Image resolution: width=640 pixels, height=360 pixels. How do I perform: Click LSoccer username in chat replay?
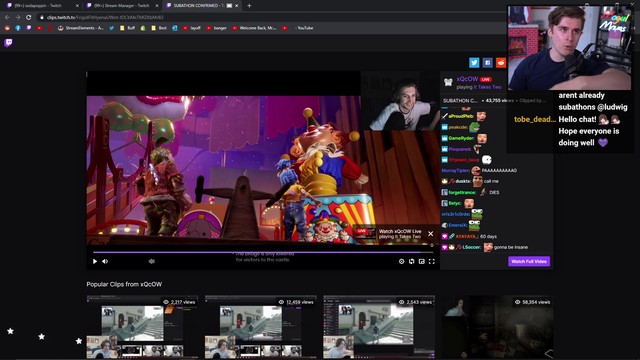pos(471,247)
